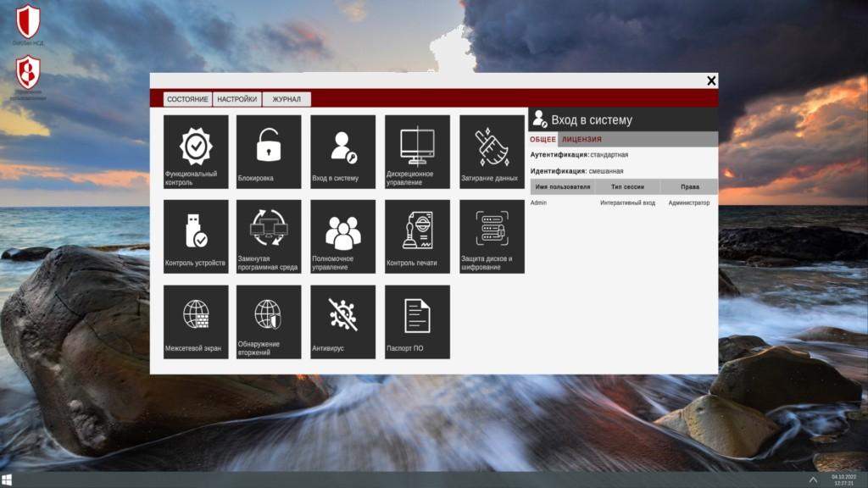Viewport: 868px width, 488px height.
Task: Open the Межсетевой экран firewall tile
Action: pyautogui.click(x=196, y=321)
